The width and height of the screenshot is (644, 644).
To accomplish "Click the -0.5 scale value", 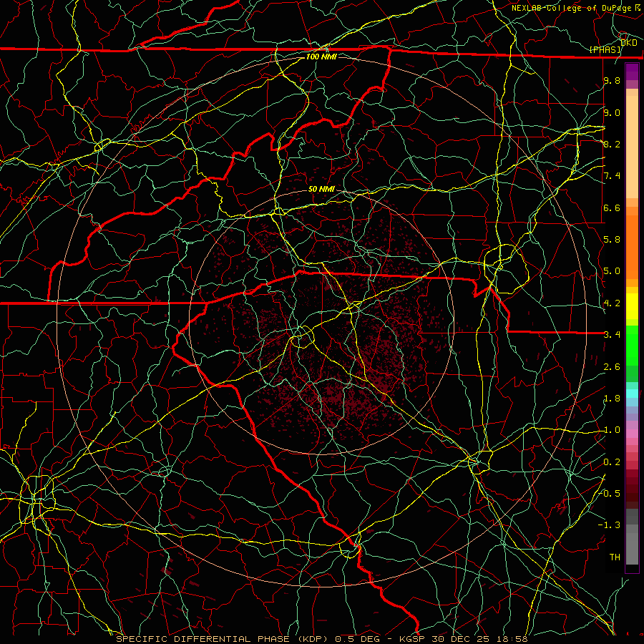I will (x=610, y=493).
